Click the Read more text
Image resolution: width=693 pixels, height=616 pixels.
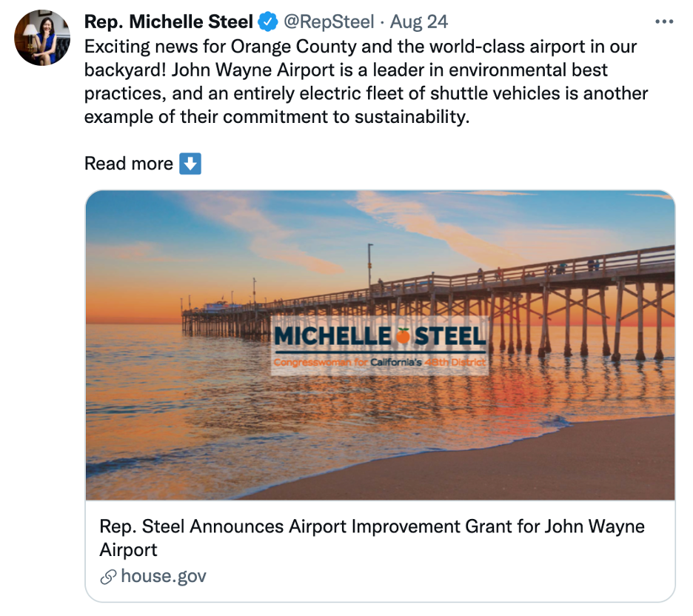point(128,164)
